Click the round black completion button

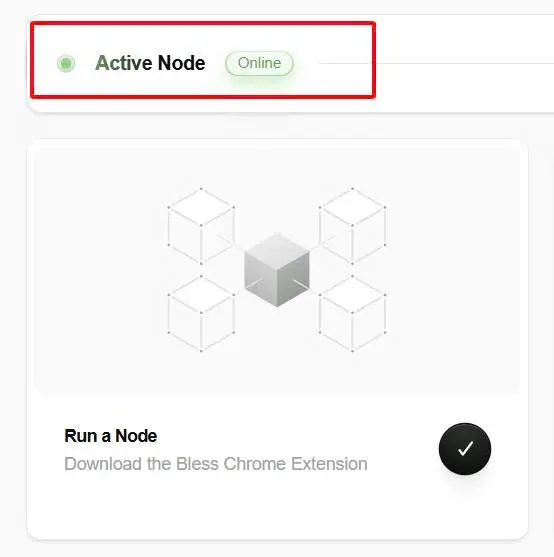tap(465, 449)
